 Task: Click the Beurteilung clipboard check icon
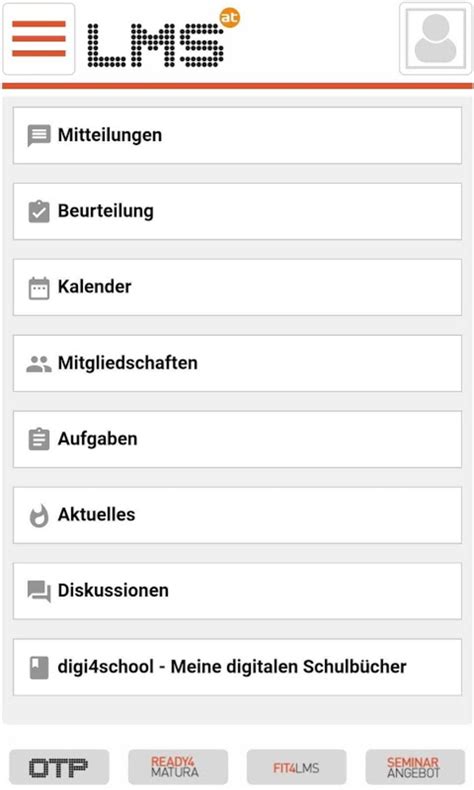(39, 212)
